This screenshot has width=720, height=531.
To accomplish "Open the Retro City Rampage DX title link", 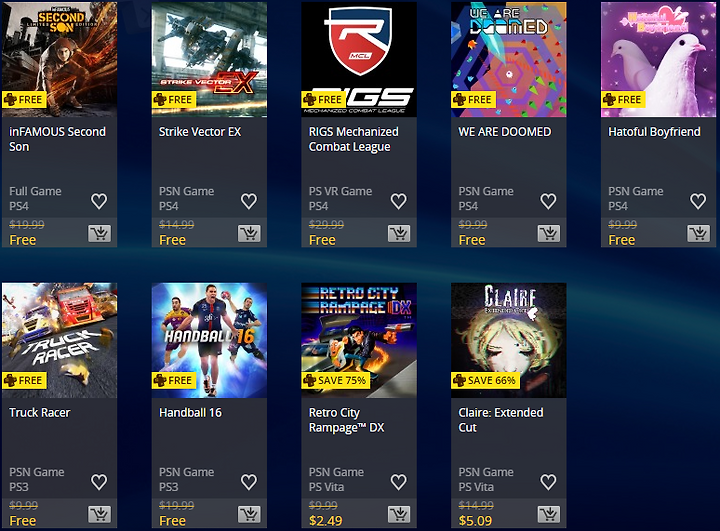I will [347, 420].
